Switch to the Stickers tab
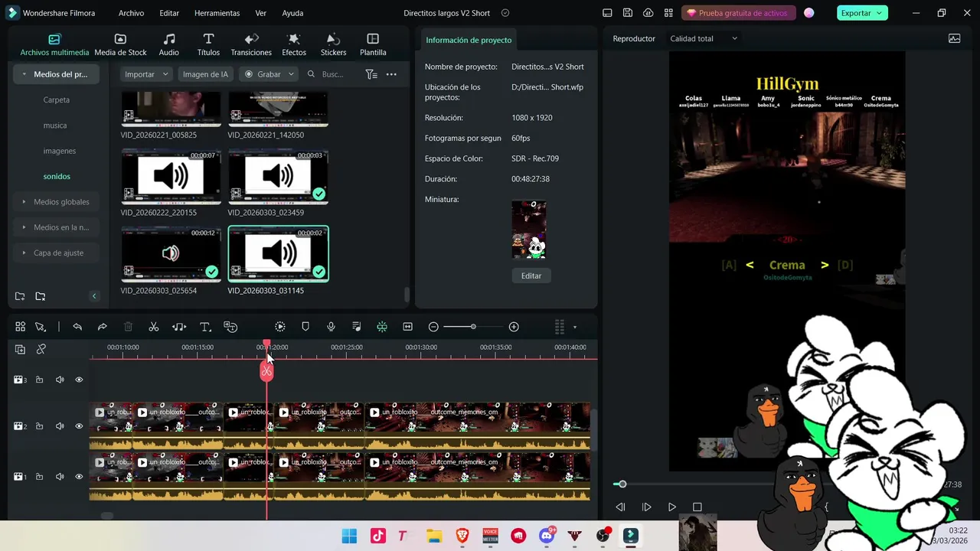This screenshot has height=551, width=980. pyautogui.click(x=333, y=44)
